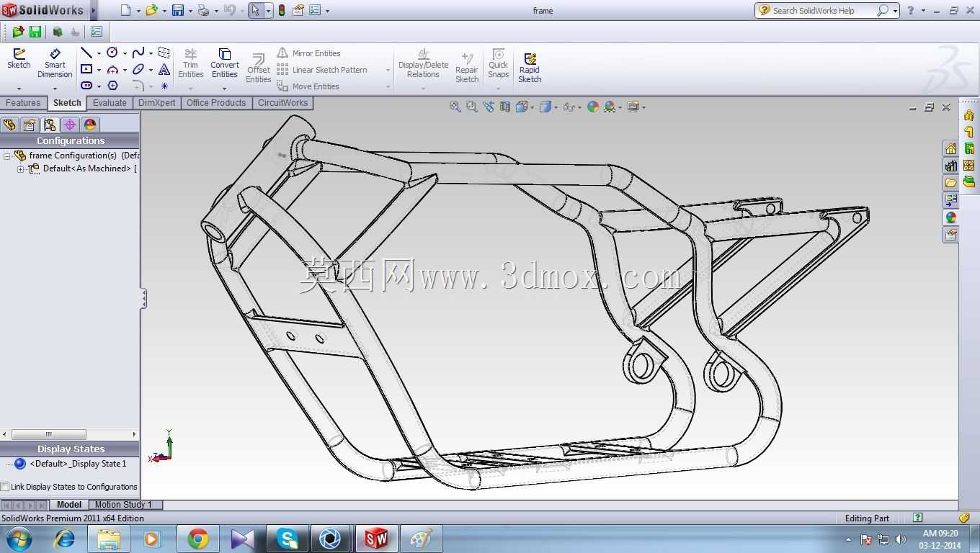Click the Print icon

[x=203, y=10]
